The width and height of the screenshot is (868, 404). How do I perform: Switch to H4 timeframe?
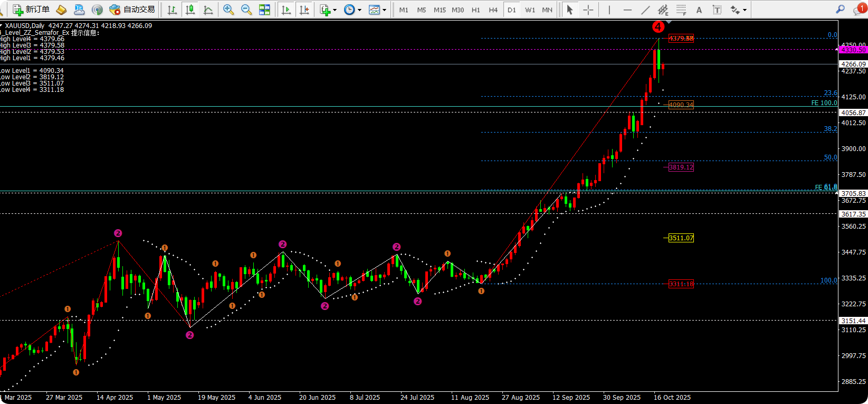click(493, 10)
